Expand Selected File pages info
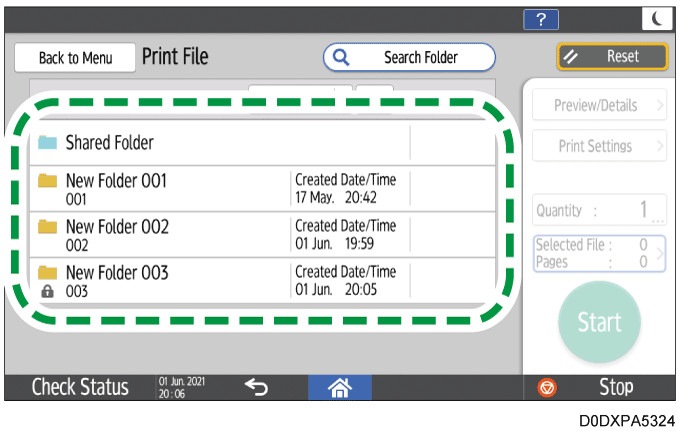Image resolution: width=679 pixels, height=431 pixels. (598, 253)
